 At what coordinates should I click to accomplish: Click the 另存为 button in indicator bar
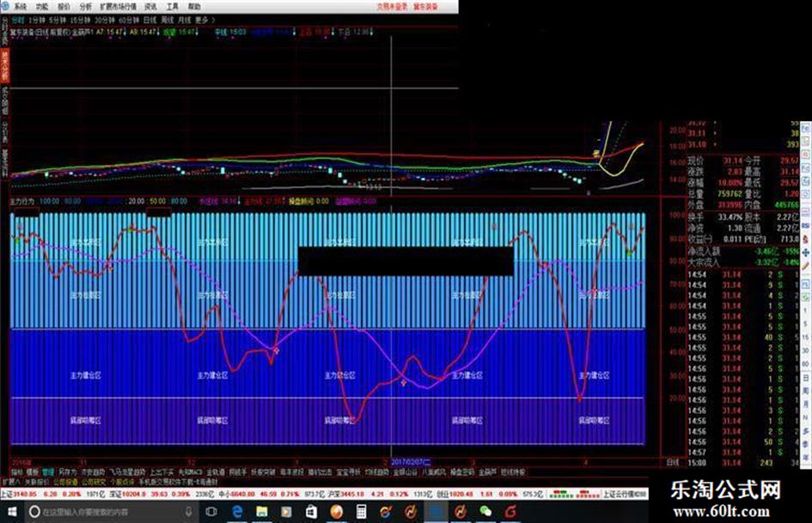(x=67, y=471)
